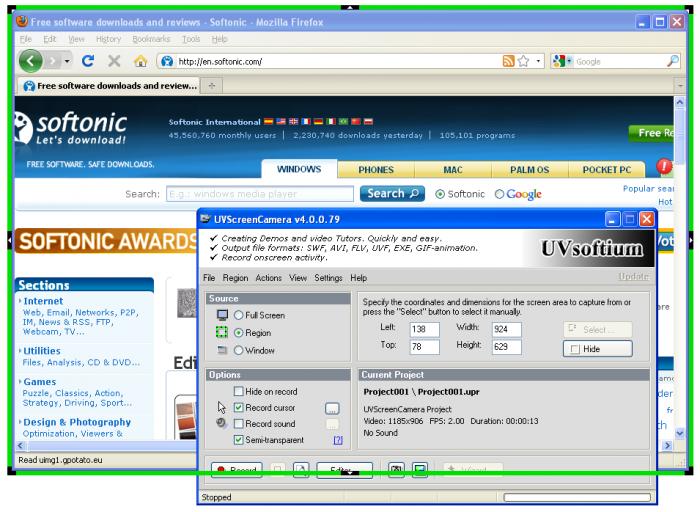Open the Editor button in UVScreenCamera

click(x=344, y=470)
